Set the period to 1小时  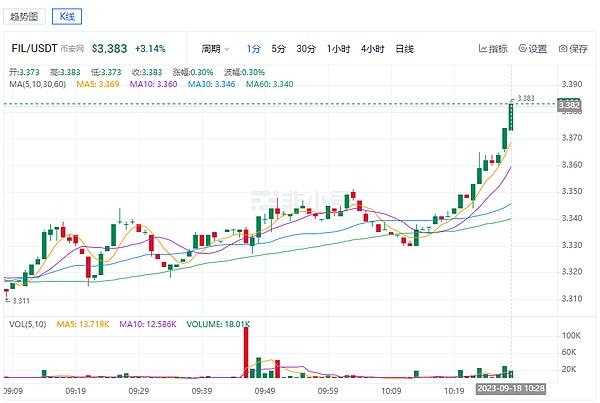coord(337,48)
